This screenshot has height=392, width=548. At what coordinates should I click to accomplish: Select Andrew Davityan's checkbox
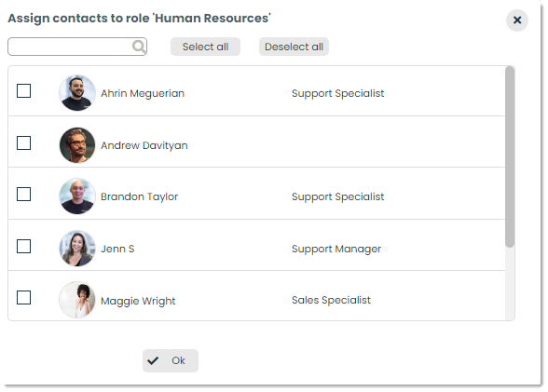coord(24,142)
